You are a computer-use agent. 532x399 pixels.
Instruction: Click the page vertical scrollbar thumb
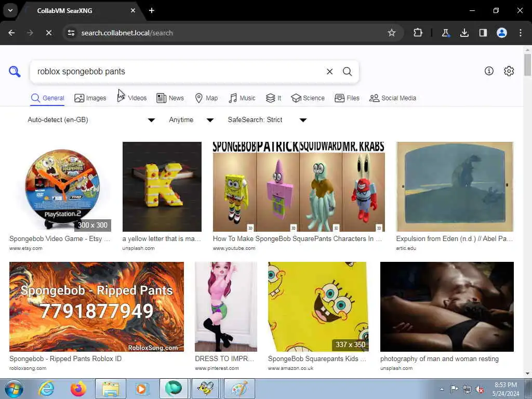click(528, 64)
